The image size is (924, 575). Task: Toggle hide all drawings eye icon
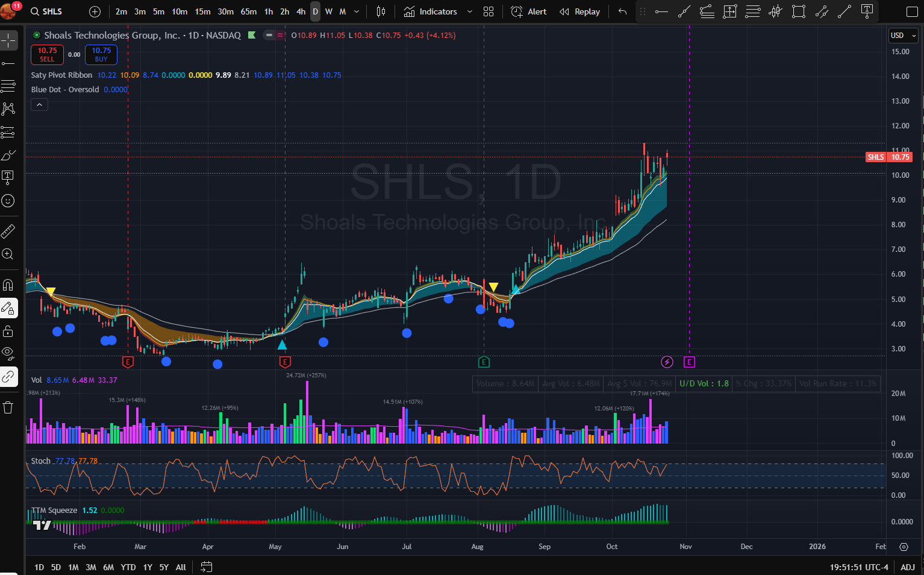(8, 353)
